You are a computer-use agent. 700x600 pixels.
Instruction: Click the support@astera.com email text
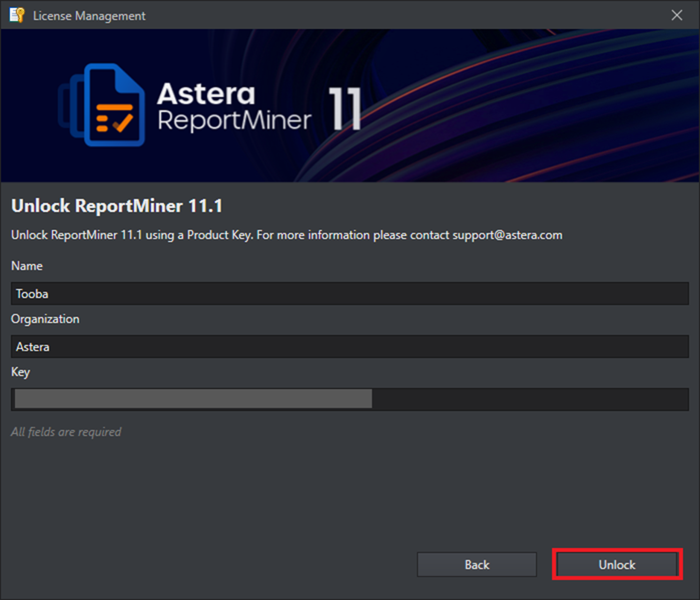pos(507,234)
